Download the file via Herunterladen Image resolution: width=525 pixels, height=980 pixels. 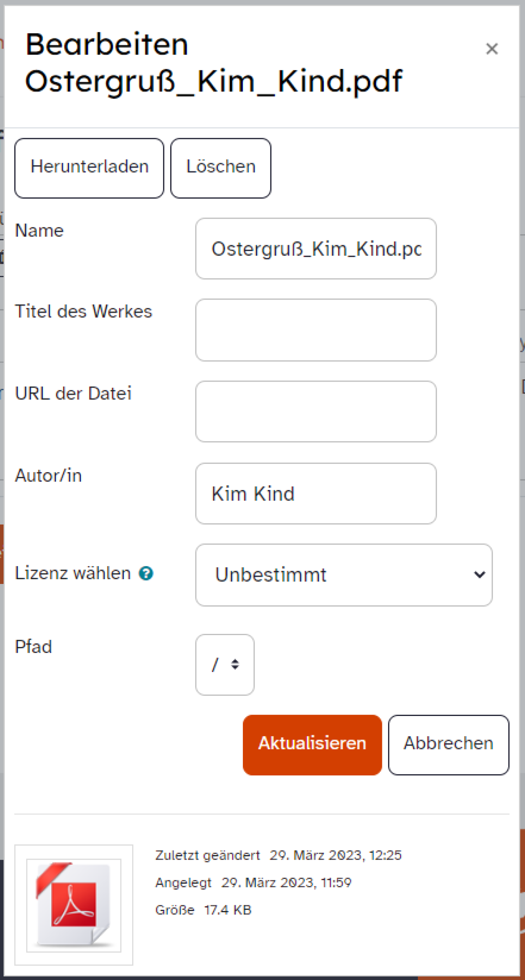(x=89, y=168)
